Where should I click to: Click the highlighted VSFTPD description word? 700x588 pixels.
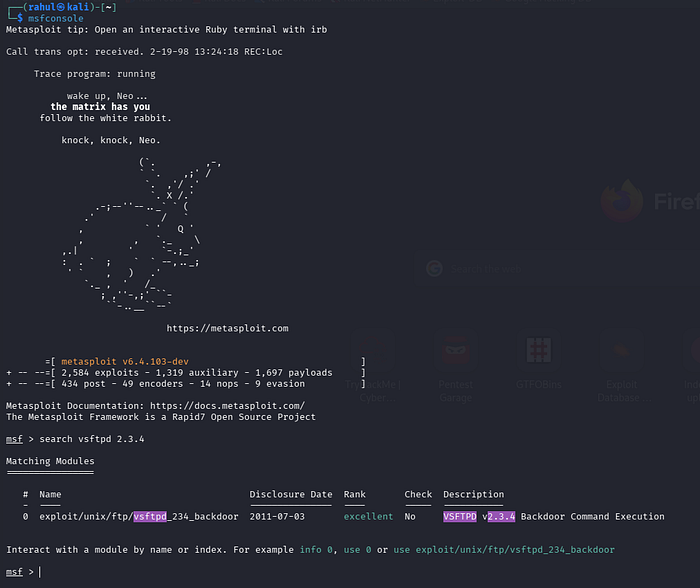pyautogui.click(x=459, y=517)
